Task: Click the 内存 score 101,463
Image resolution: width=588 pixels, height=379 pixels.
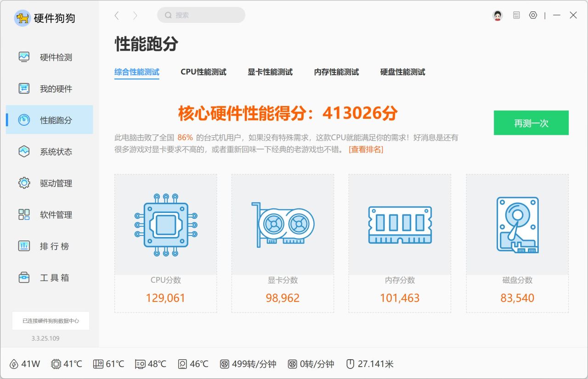Action: [x=400, y=298]
